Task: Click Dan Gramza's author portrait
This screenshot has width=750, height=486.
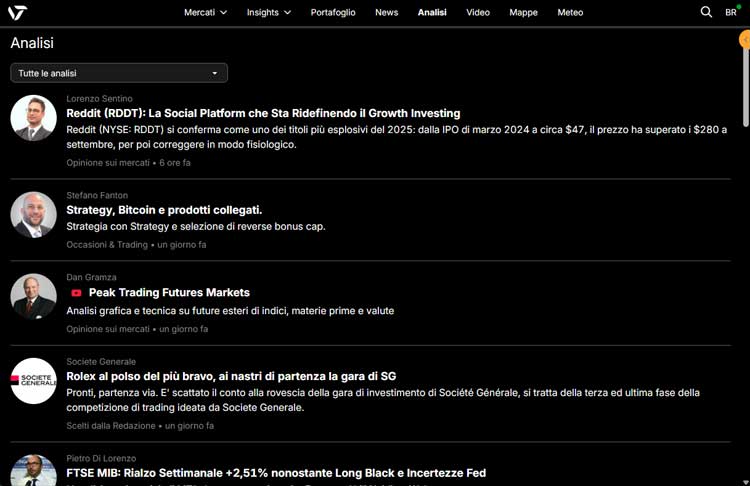Action: tap(33, 296)
